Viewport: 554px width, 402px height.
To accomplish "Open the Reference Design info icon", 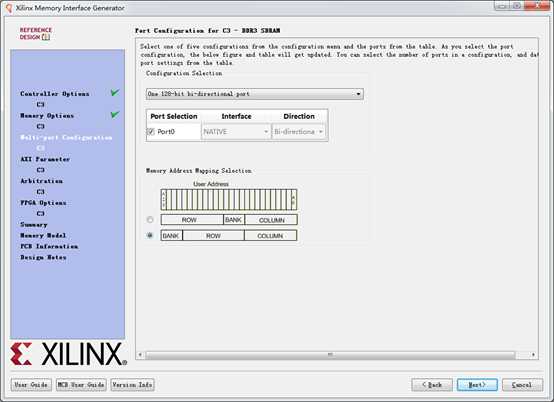I will (x=46, y=37).
